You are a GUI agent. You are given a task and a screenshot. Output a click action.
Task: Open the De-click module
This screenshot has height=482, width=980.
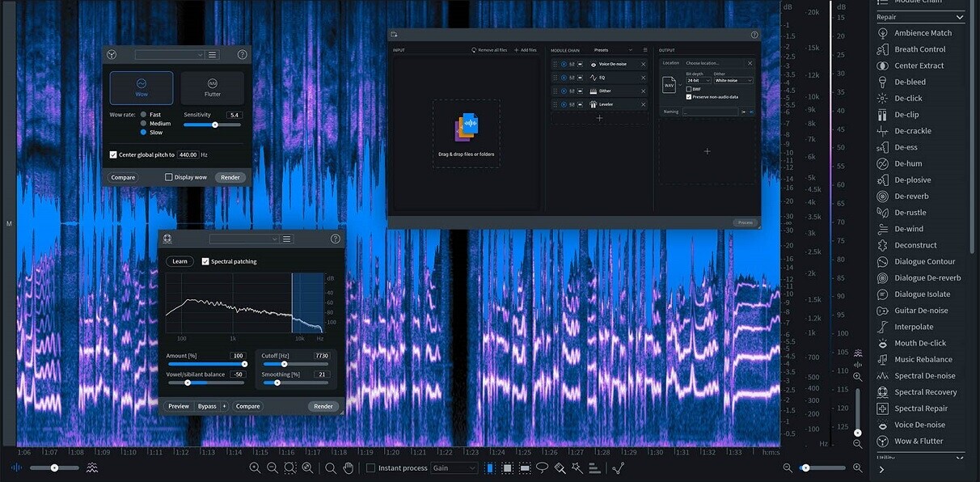[x=907, y=98]
